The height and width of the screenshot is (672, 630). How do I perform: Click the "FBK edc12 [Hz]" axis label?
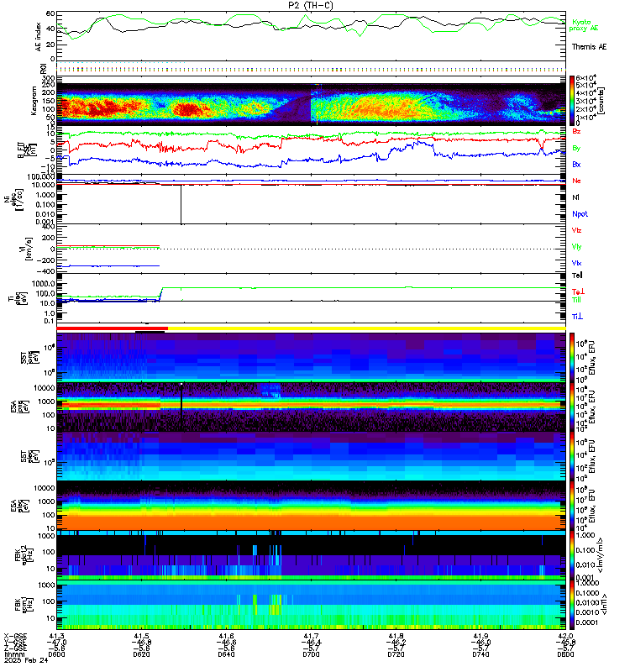[24, 556]
